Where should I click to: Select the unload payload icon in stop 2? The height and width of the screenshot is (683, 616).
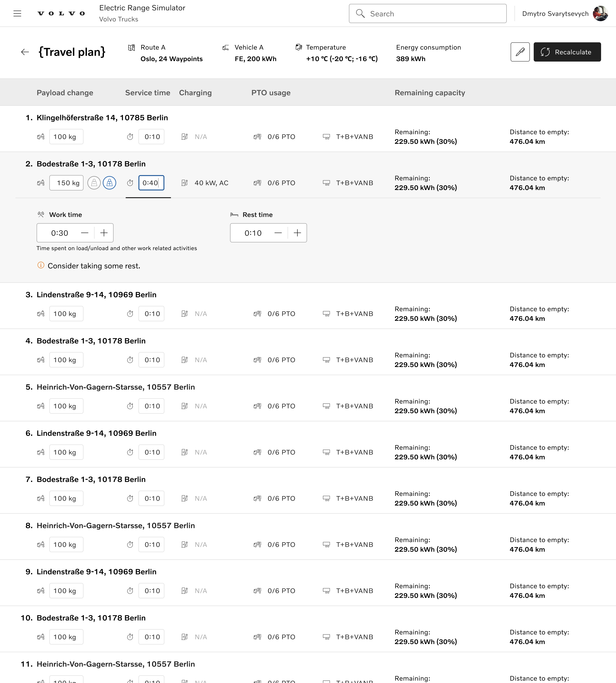pyautogui.click(x=94, y=183)
